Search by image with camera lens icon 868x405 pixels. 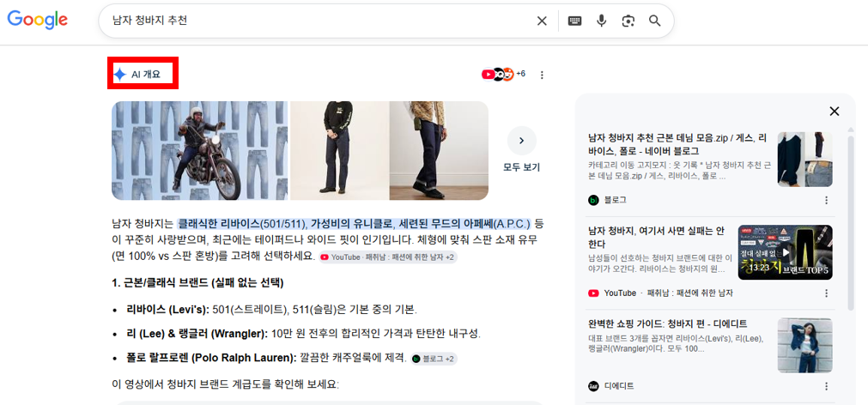(628, 21)
